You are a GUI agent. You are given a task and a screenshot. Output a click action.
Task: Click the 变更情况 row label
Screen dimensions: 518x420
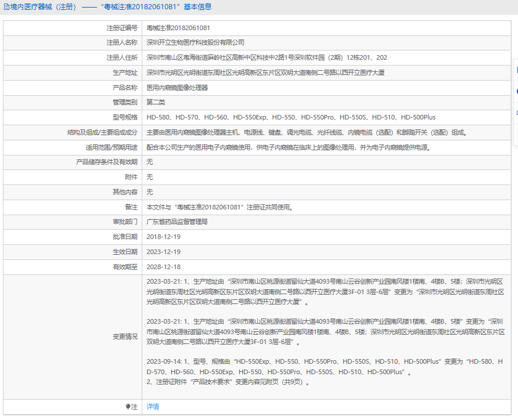click(125, 337)
